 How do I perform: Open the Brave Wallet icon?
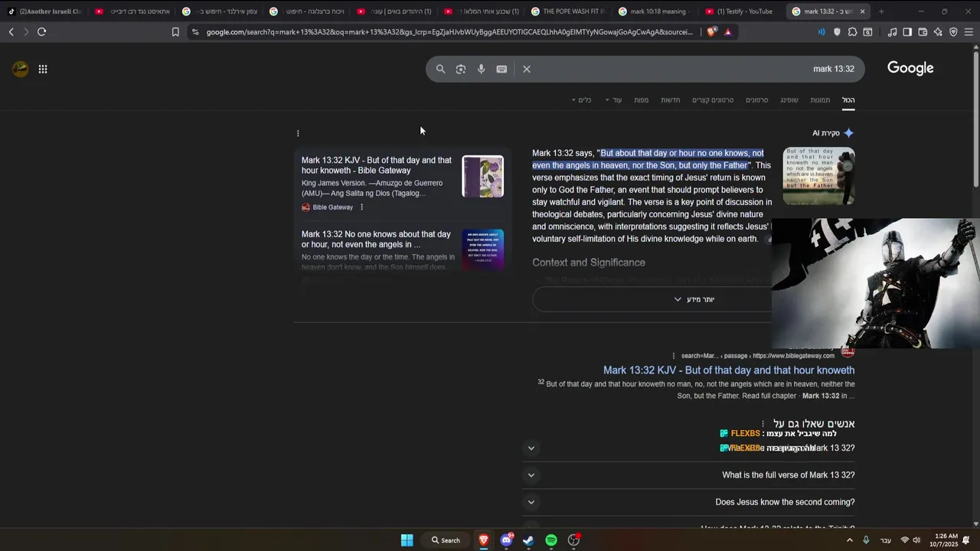[923, 32]
